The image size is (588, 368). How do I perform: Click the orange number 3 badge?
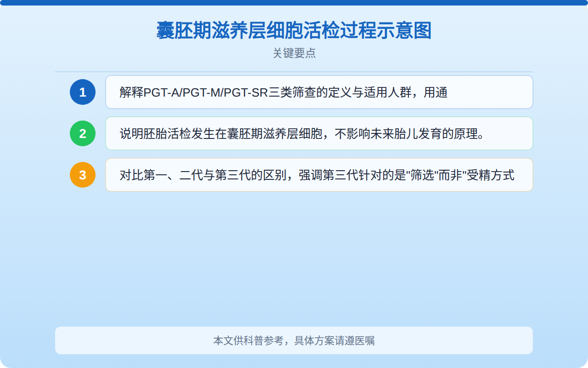(83, 175)
